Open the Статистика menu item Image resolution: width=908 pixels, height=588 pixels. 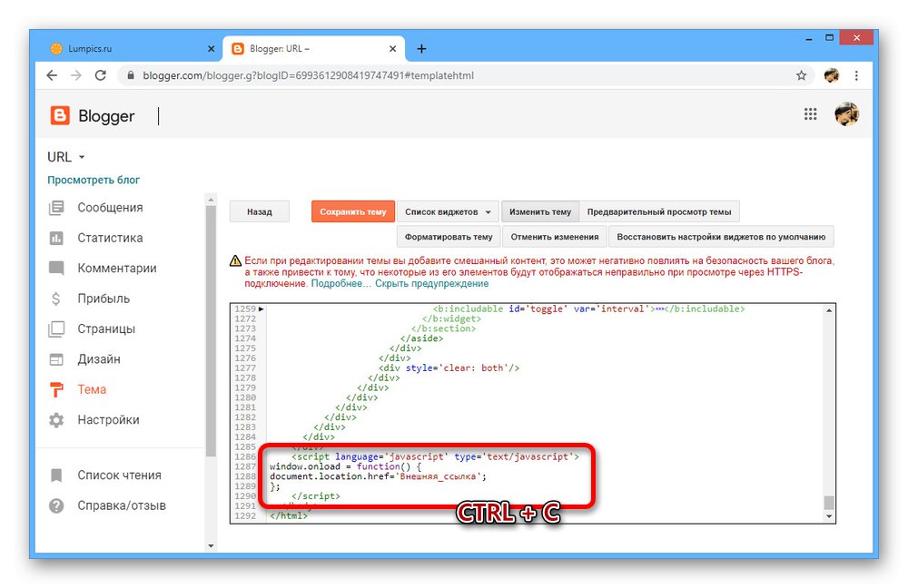click(x=110, y=238)
